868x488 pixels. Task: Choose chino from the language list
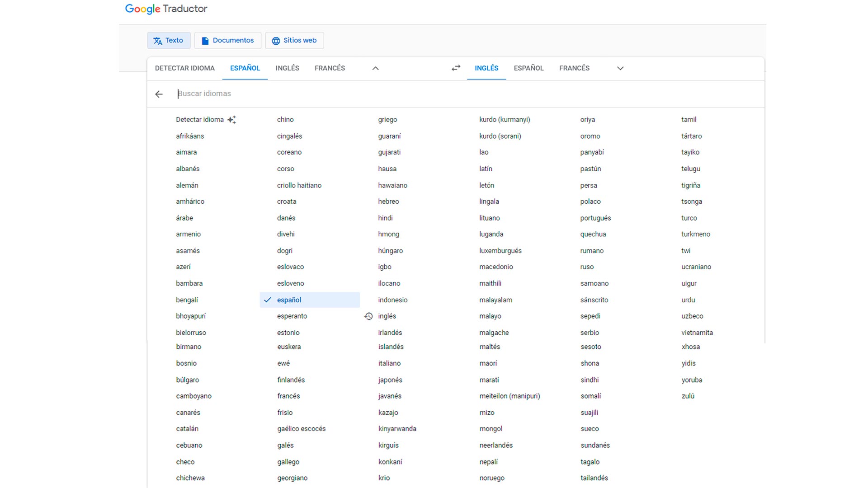click(x=285, y=120)
